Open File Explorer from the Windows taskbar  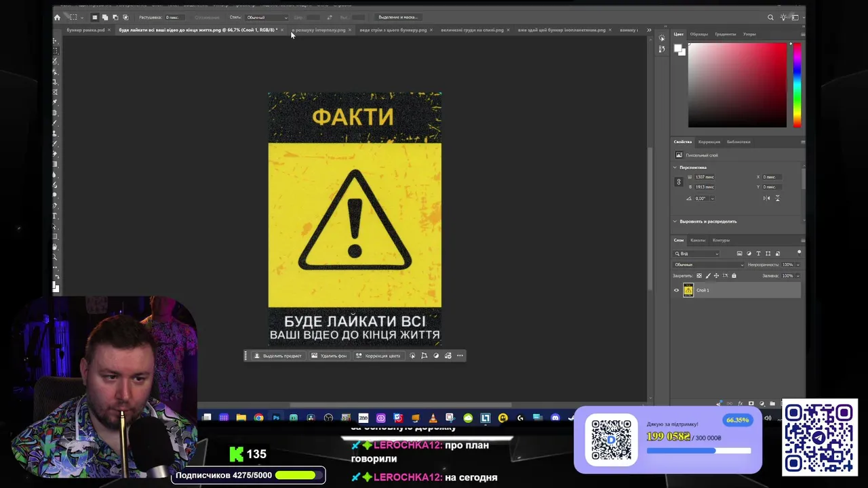pyautogui.click(x=241, y=418)
